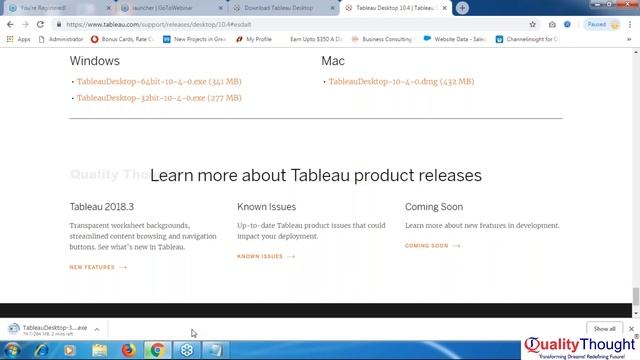Click the padlock site info icon

pyautogui.click(x=59, y=24)
